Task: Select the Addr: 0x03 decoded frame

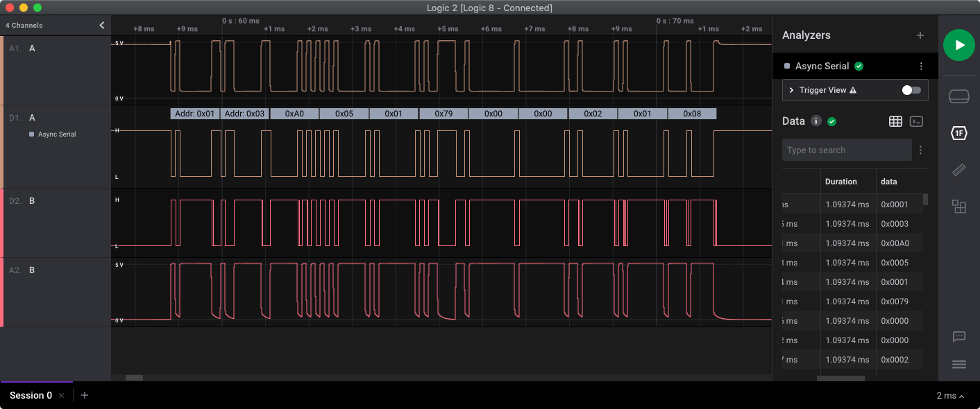Action: point(245,114)
